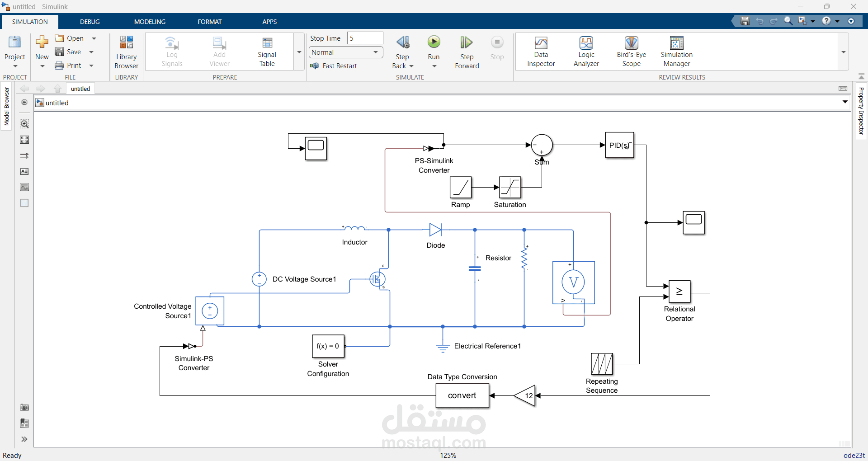
Task: Click screenshot camera icon in palette
Action: [24, 407]
